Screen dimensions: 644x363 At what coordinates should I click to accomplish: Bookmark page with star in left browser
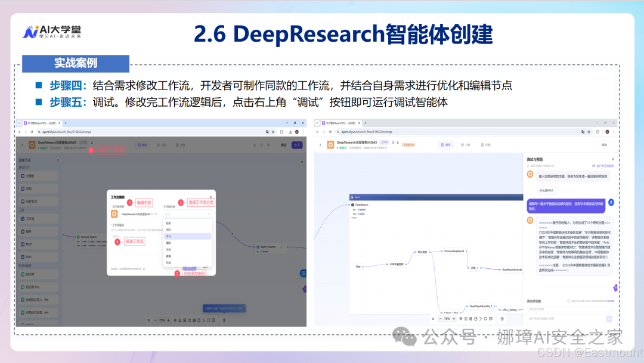pyautogui.click(x=273, y=132)
